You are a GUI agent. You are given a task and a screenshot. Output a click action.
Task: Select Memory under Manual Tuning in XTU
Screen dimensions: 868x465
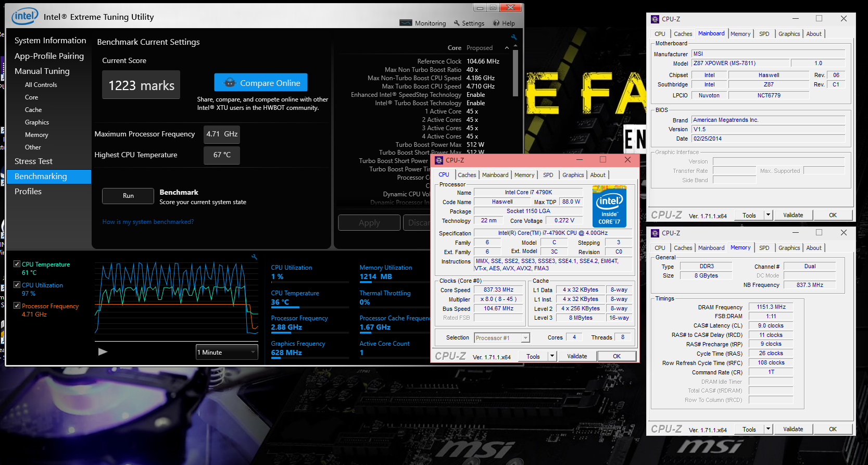pyautogui.click(x=36, y=135)
